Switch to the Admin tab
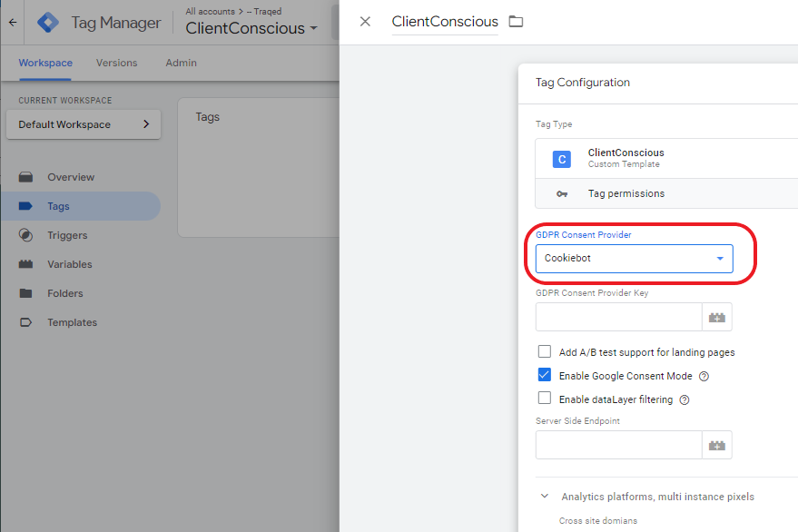Screen dimensions: 798x532 [181, 64]
